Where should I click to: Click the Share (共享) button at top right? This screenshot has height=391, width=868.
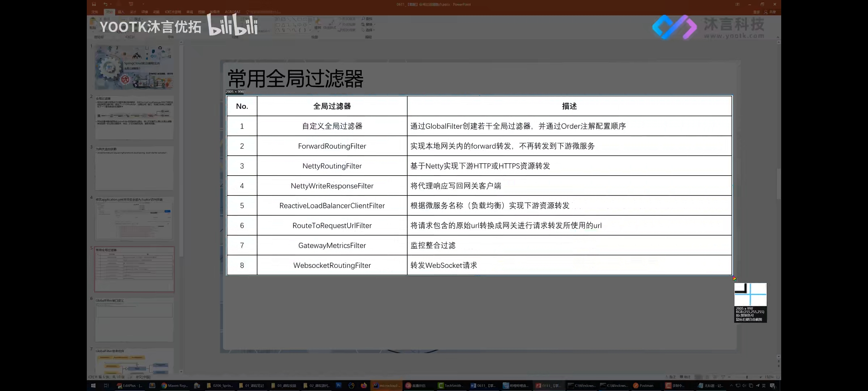770,12
